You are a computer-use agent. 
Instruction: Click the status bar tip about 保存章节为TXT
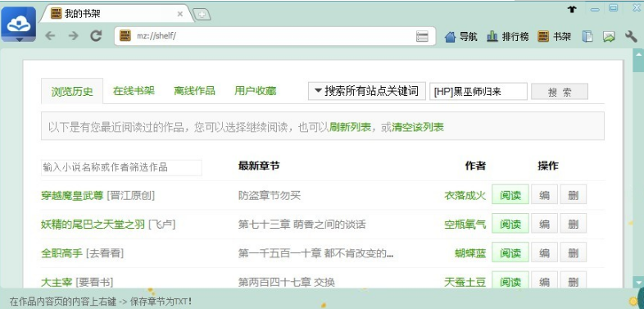[x=101, y=301]
